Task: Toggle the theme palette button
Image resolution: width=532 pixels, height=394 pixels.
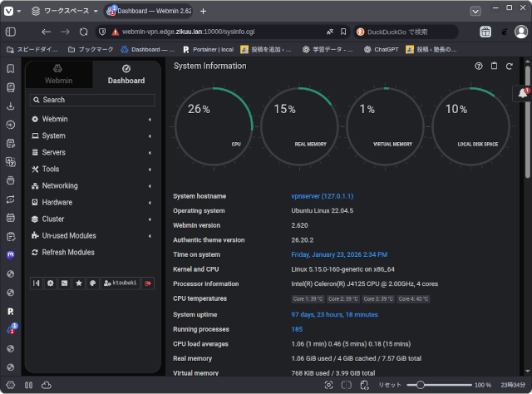Action: click(x=93, y=283)
